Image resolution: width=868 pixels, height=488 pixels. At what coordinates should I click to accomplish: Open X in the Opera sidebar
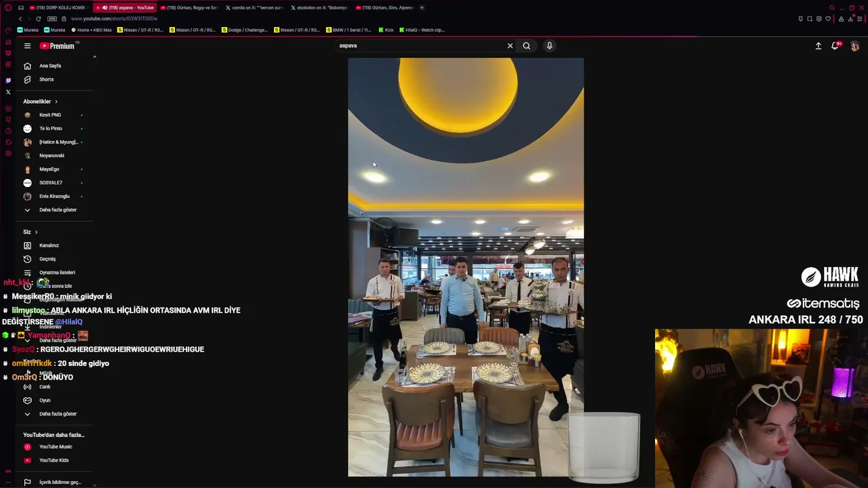click(x=8, y=92)
